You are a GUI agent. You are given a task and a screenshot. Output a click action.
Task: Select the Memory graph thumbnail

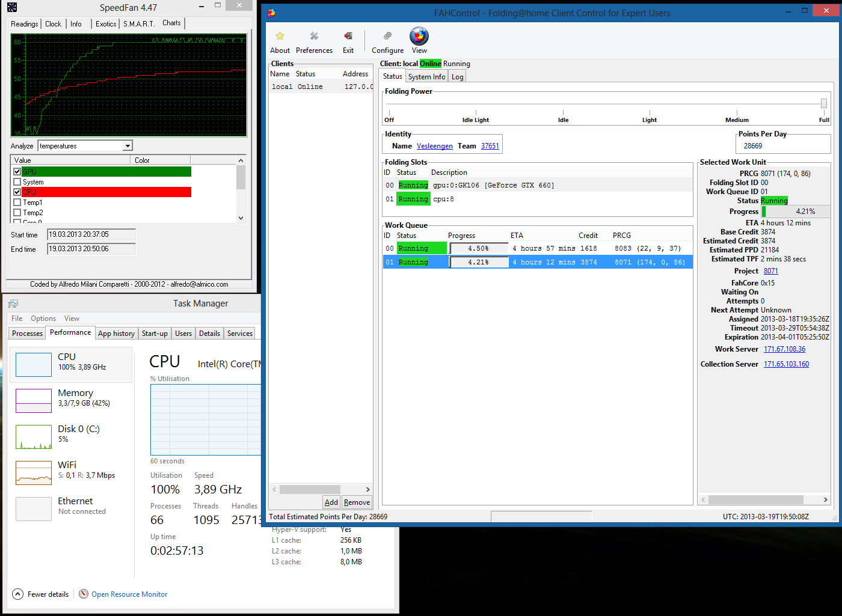34,401
